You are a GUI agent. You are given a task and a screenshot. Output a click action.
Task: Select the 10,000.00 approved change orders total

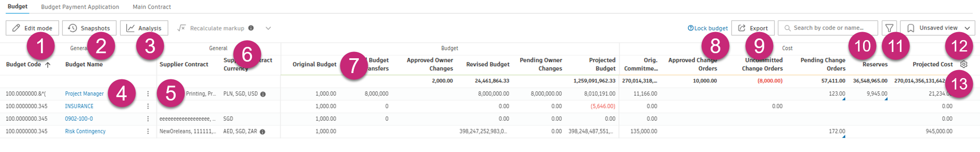click(705, 81)
